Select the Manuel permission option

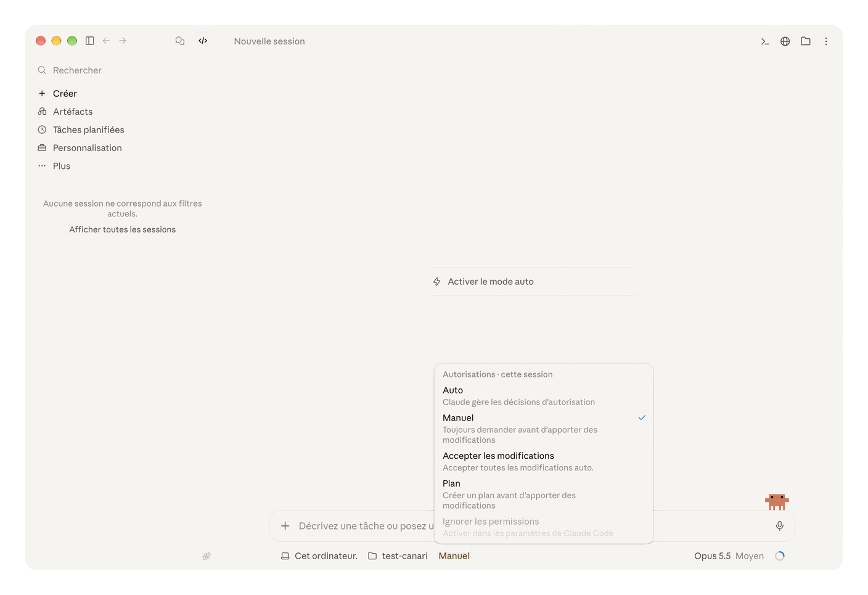point(544,429)
